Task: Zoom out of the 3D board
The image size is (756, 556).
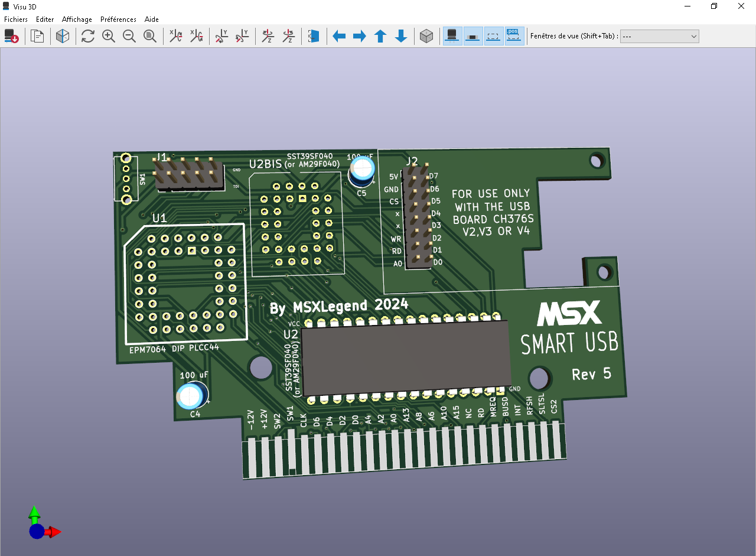Action: coord(129,36)
